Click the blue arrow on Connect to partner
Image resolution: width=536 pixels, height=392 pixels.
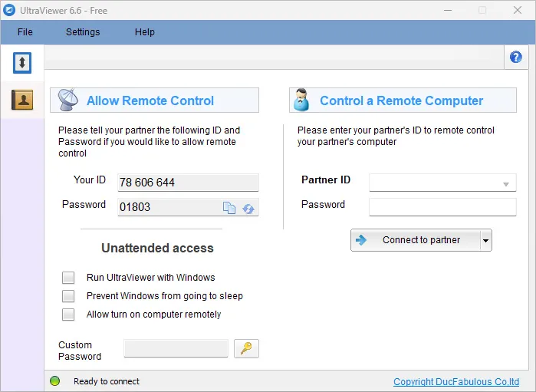pos(361,240)
